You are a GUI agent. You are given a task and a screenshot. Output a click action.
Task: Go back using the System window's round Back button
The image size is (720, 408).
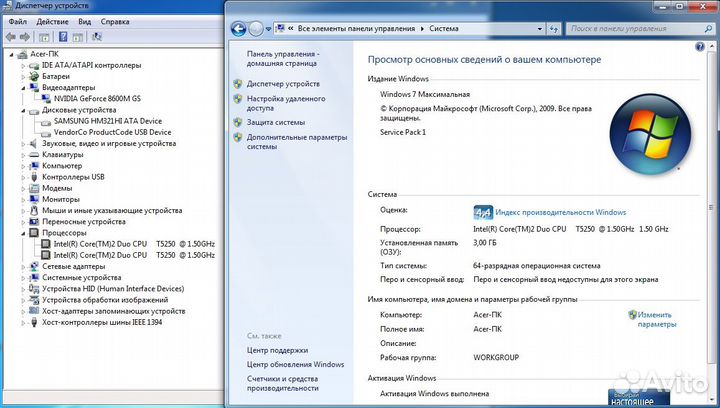(238, 29)
